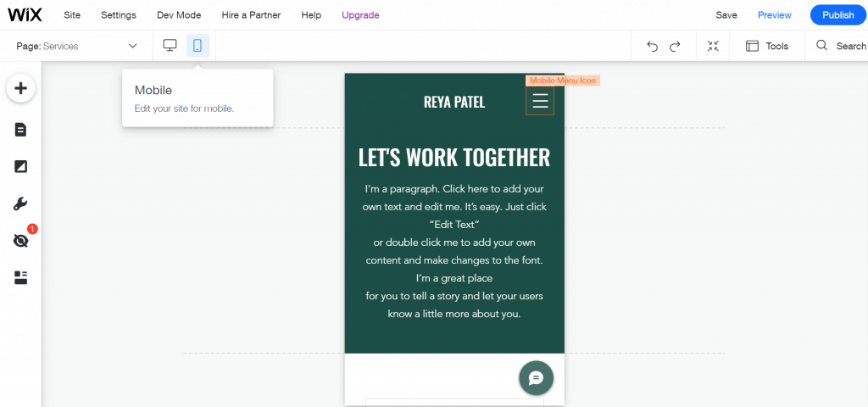Redo the last action
The height and width of the screenshot is (407, 868).
(x=675, y=47)
